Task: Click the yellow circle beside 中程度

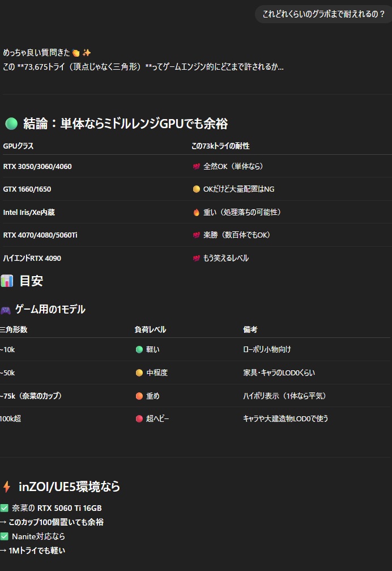Action: (x=139, y=373)
